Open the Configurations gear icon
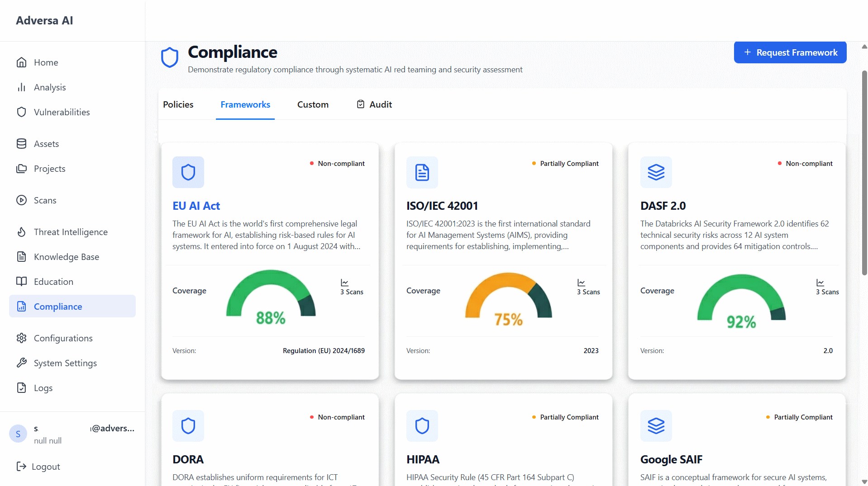 (22, 338)
